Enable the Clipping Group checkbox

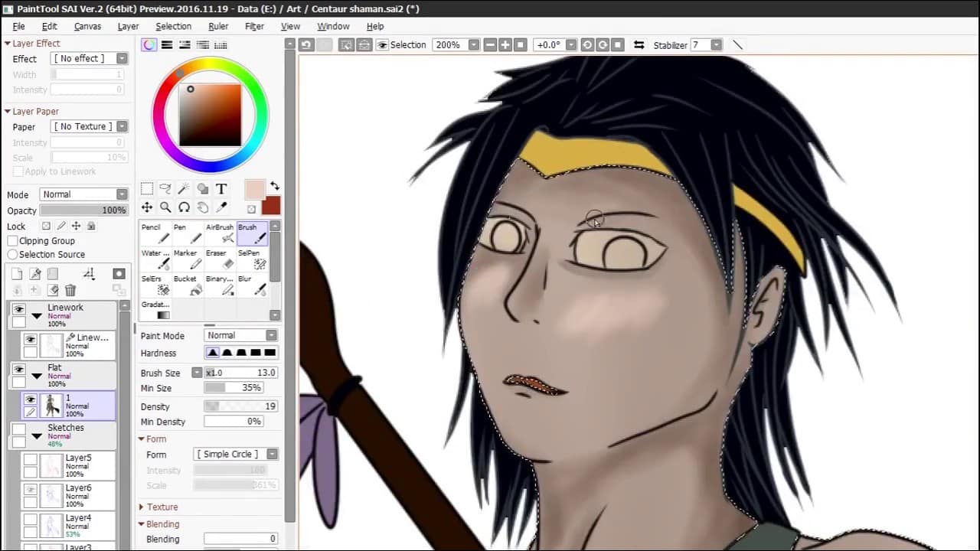13,241
